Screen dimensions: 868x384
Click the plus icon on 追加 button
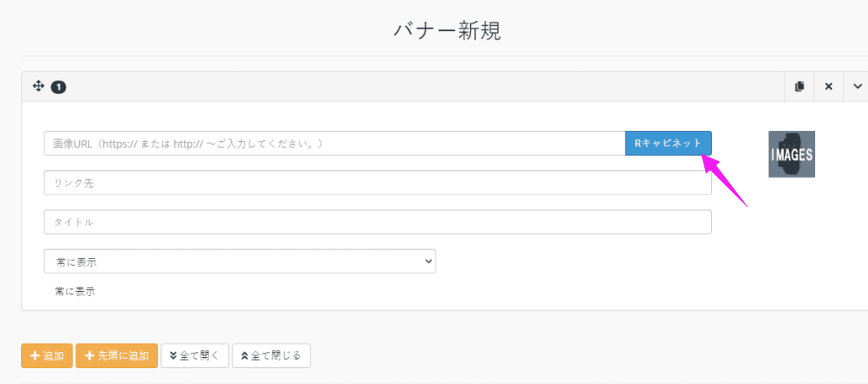(x=35, y=355)
